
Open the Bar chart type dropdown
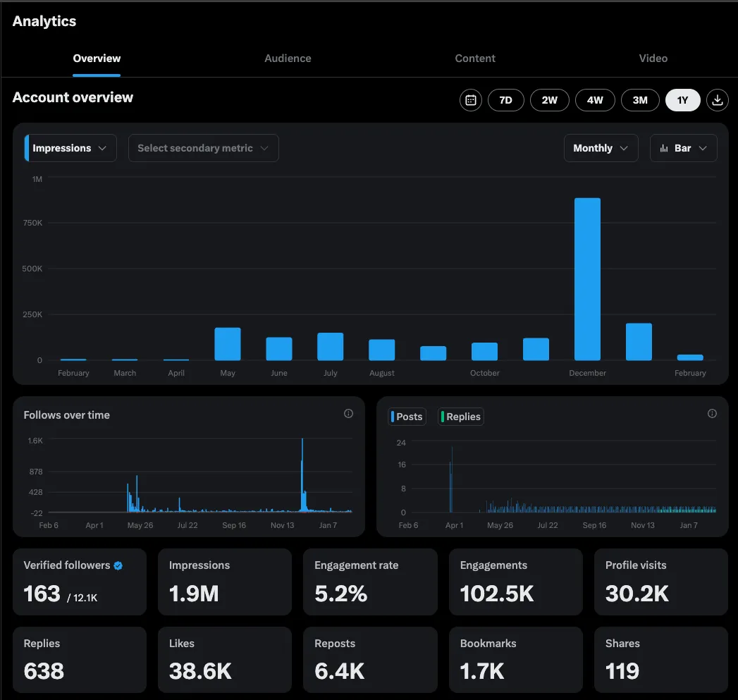[x=683, y=148]
